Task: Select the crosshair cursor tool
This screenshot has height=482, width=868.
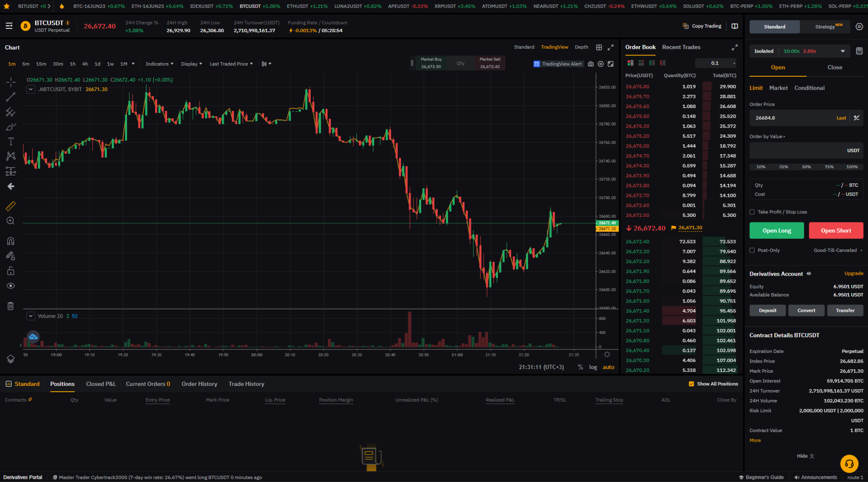Action: pyautogui.click(x=11, y=82)
